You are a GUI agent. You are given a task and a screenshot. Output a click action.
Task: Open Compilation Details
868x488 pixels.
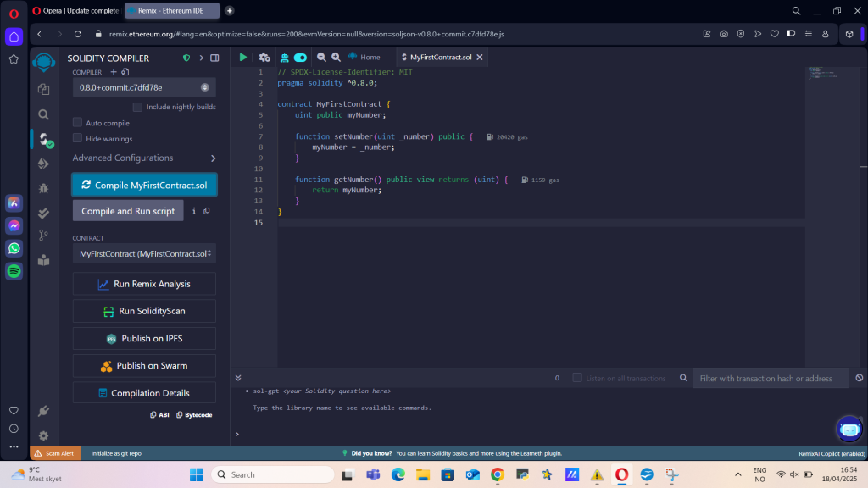[x=144, y=393]
